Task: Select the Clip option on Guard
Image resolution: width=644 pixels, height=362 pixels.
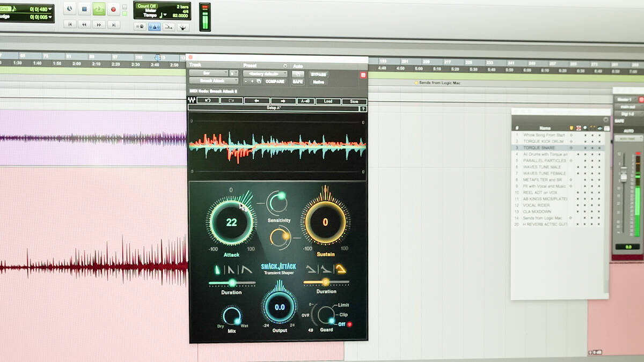Action: click(343, 315)
